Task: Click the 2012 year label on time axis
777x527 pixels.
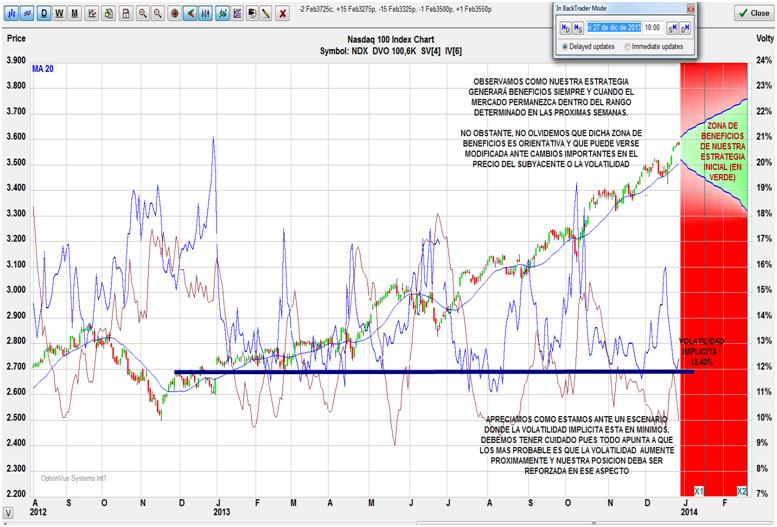Action: 38,512
